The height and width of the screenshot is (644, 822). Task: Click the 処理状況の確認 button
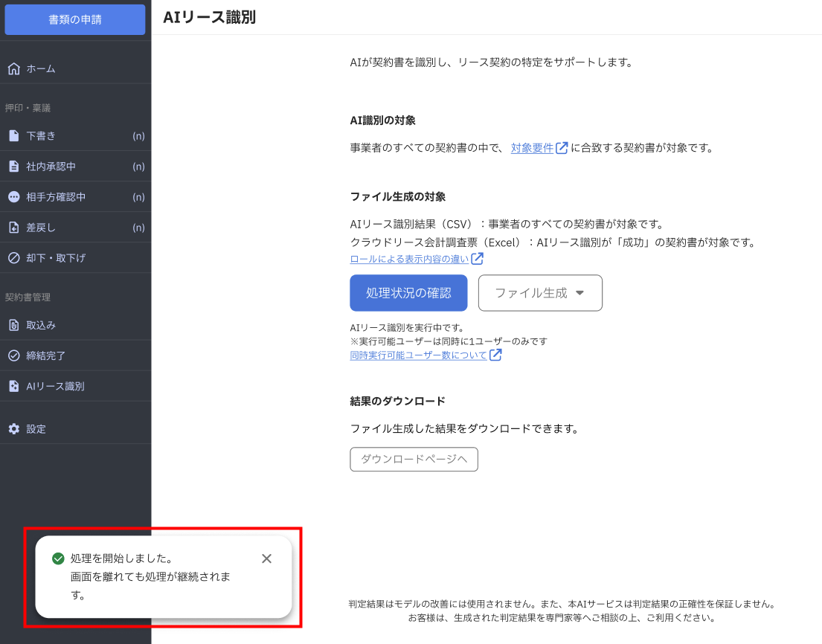(408, 293)
